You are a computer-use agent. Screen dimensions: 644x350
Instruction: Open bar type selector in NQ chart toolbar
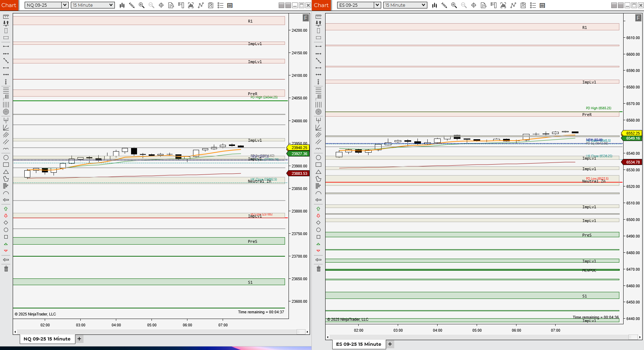(x=122, y=5)
